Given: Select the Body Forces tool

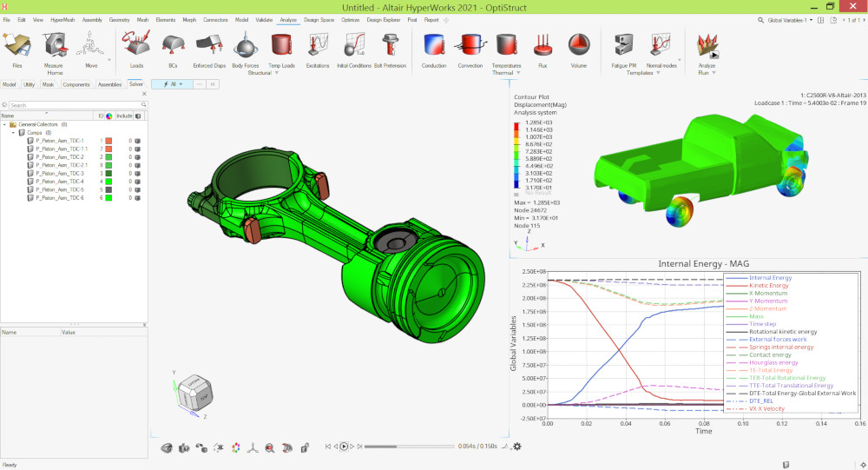Looking at the screenshot, I should coord(246,44).
